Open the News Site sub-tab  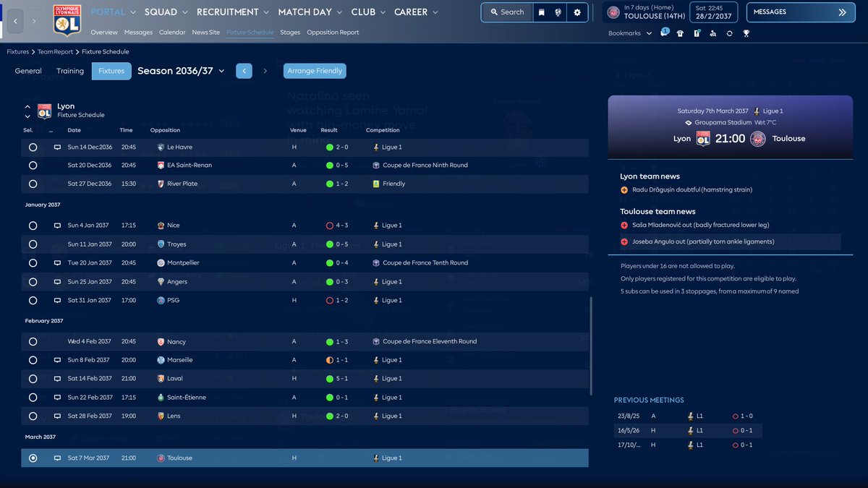[x=206, y=33]
